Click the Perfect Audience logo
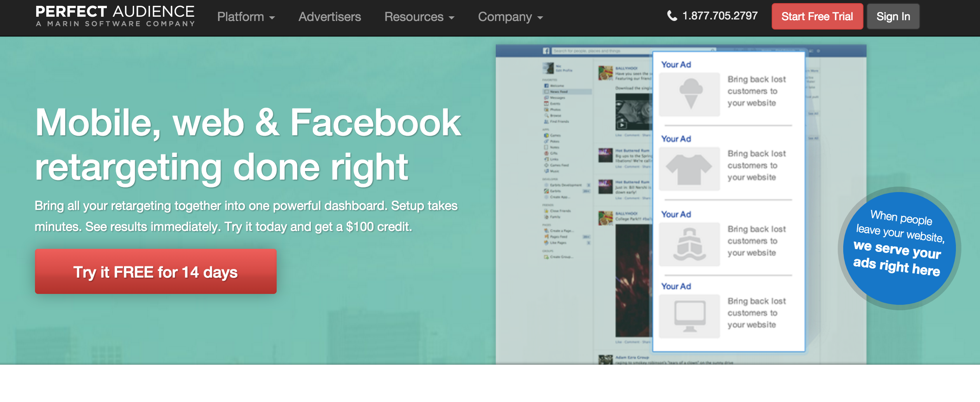980x402 pixels. tap(115, 16)
